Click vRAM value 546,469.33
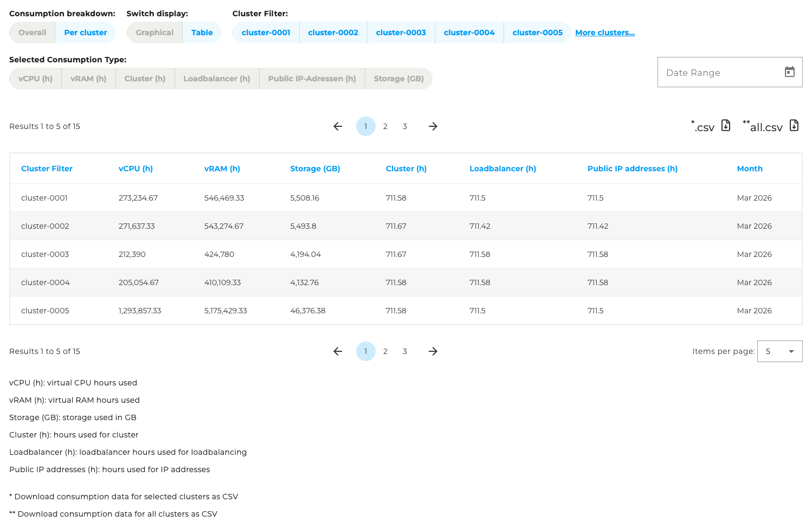The width and height of the screenshot is (812, 528). pos(224,198)
